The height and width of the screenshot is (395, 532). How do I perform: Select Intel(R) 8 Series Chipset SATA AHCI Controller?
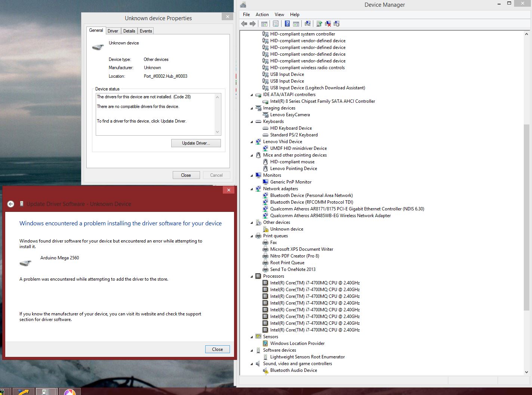coord(323,101)
